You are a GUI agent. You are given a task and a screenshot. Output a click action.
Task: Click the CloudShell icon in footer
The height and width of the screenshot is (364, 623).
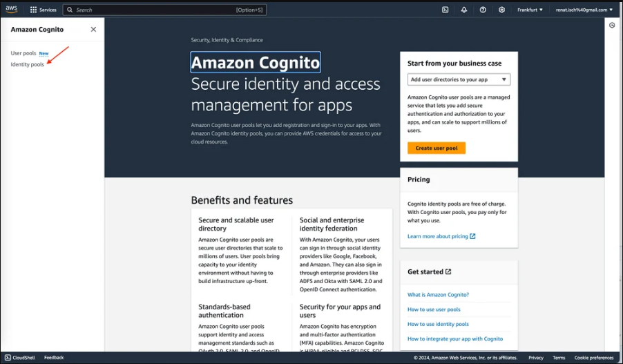click(8, 358)
